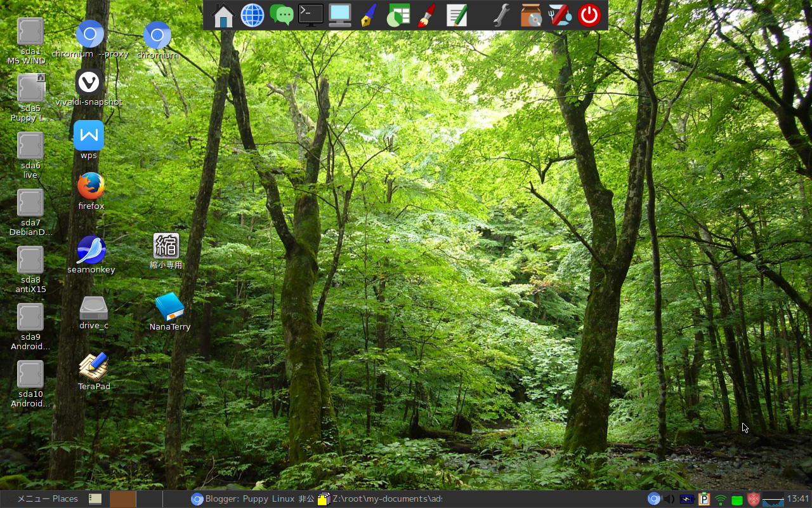The image size is (812, 508).
Task: Click the green storage tray icon
Action: click(x=737, y=500)
